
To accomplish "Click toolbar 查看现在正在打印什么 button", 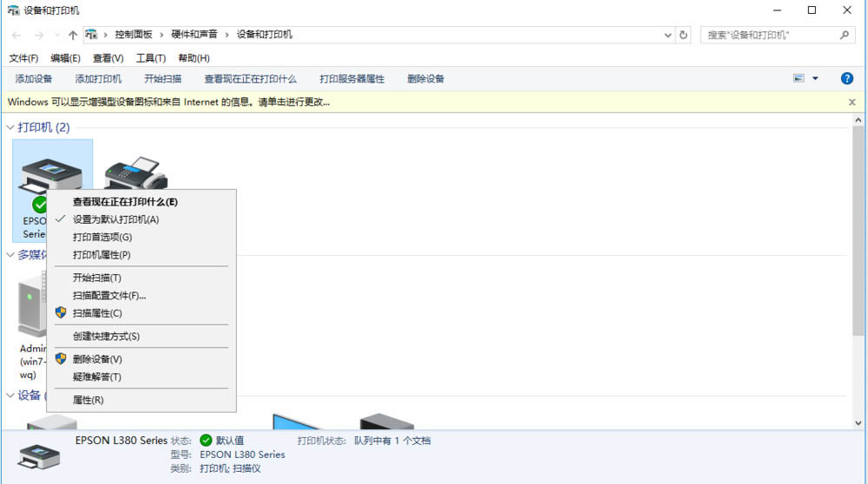I will pyautogui.click(x=250, y=79).
